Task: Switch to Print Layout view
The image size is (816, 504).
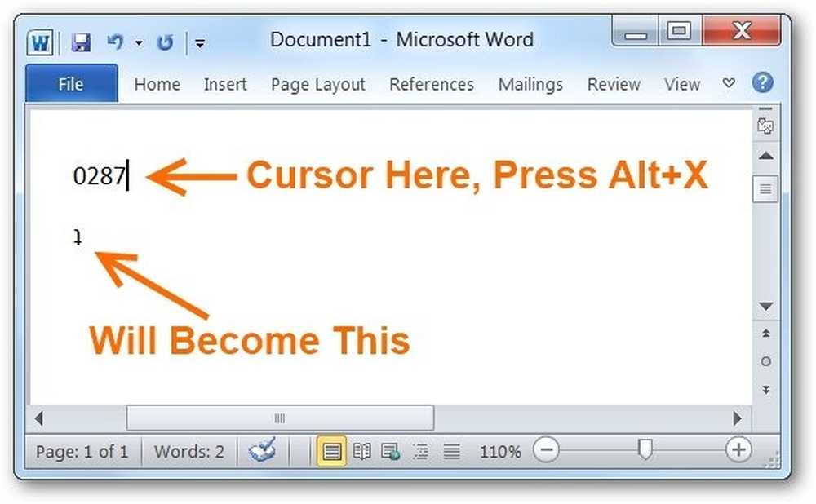Action: (331, 451)
